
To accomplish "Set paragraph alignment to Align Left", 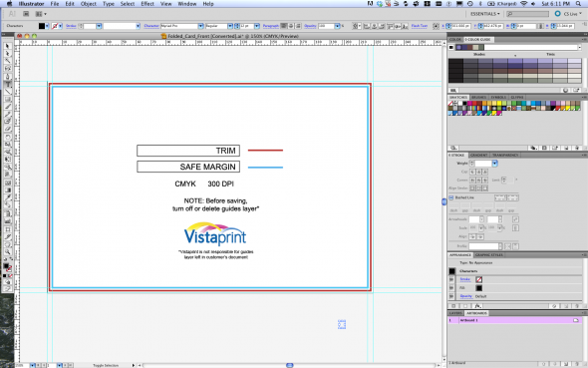I will pos(284,26).
